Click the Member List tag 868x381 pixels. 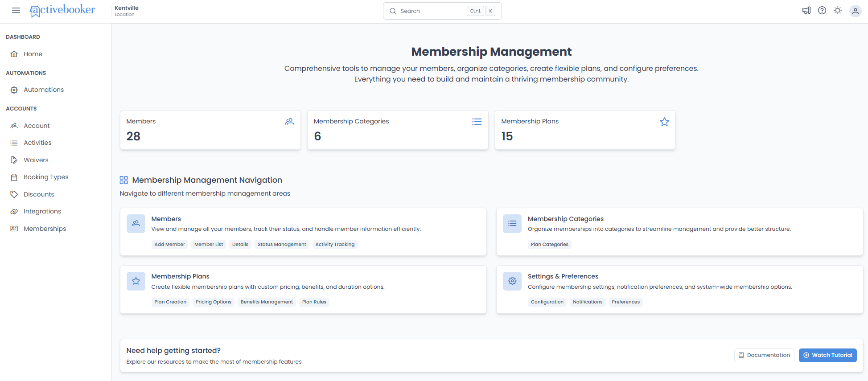(209, 245)
